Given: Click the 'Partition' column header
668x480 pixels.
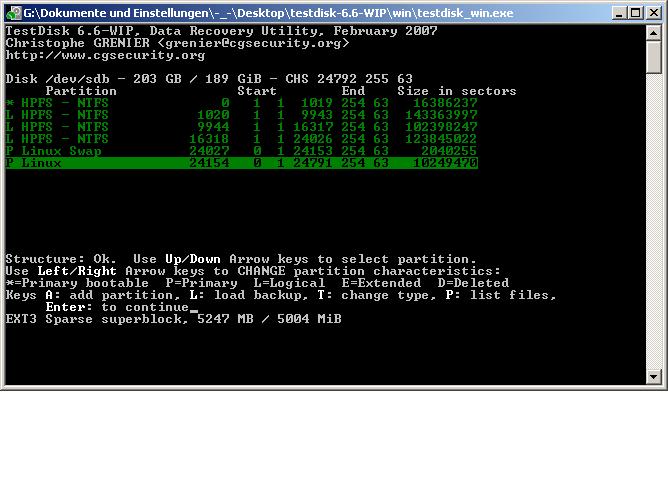Looking at the screenshot, I should (81, 91).
